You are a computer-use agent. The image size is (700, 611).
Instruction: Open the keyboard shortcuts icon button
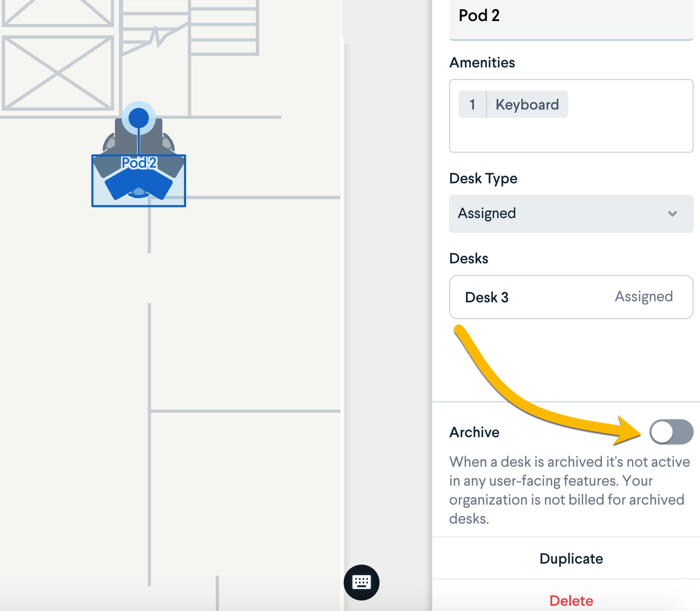[362, 583]
